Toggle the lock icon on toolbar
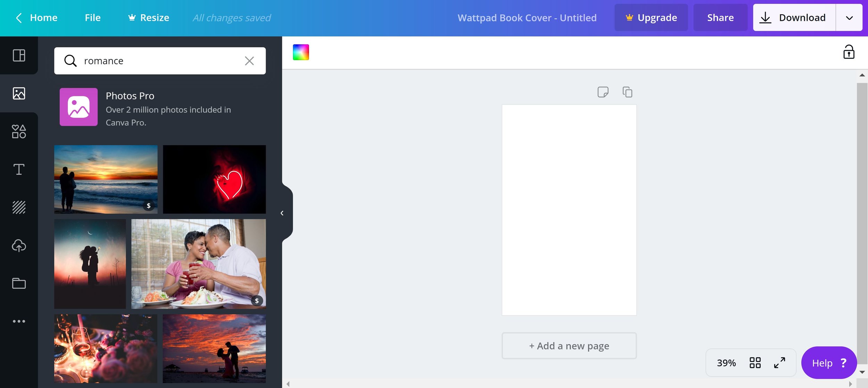Viewport: 868px width, 388px height. coord(849,52)
